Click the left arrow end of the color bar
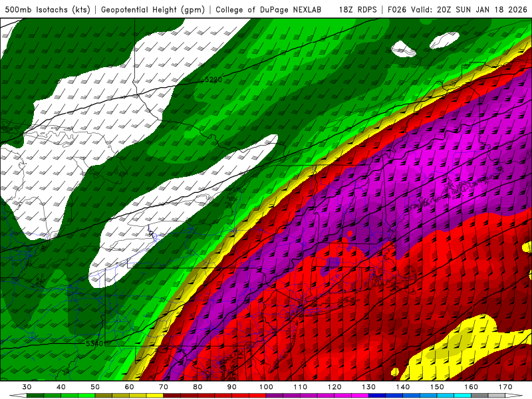Image resolution: width=532 pixels, height=399 pixels. tap(18, 396)
